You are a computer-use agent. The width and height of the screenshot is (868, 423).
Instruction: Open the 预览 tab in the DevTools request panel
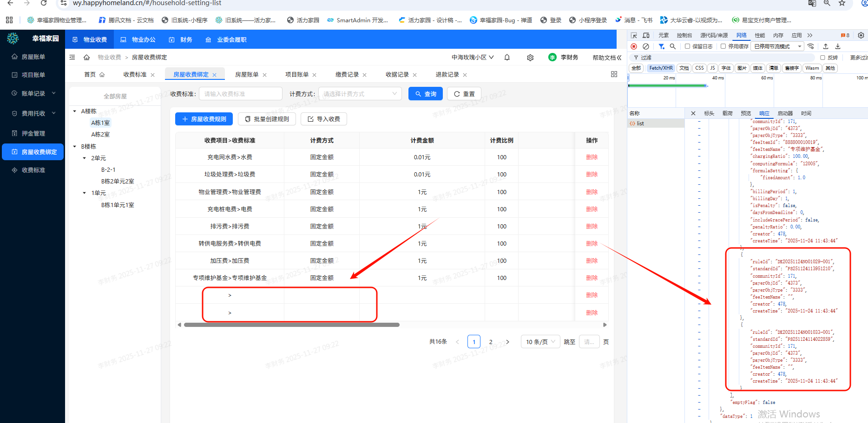click(x=746, y=113)
